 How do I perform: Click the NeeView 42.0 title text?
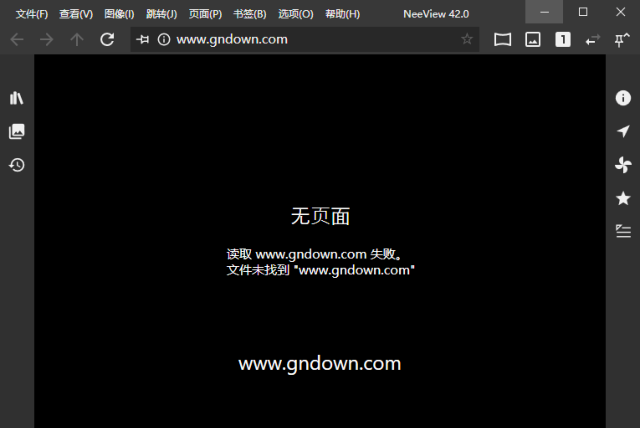click(436, 14)
